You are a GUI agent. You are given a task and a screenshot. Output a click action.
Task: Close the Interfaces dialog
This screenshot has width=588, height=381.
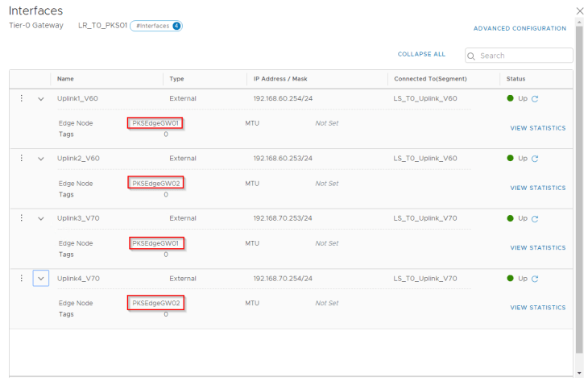coord(579,10)
